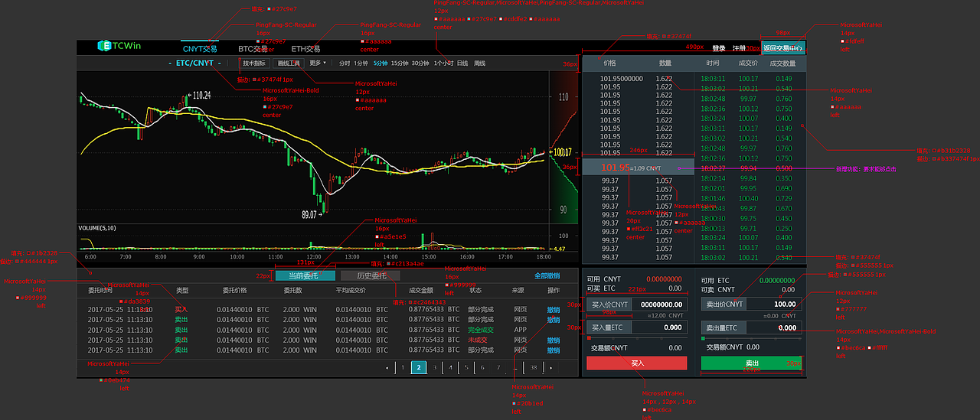Click the 返回交易中心 button
Image resolution: width=980 pixels, height=420 pixels.
tap(782, 47)
